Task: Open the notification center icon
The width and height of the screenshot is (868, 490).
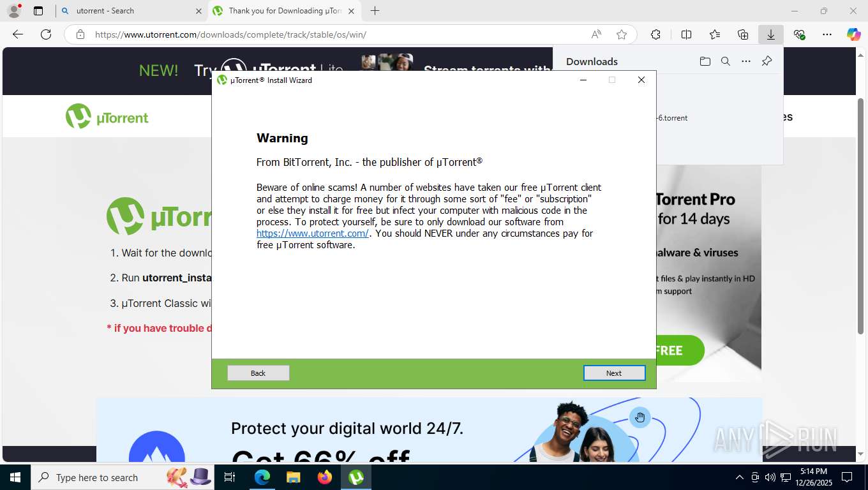Action: point(847,477)
